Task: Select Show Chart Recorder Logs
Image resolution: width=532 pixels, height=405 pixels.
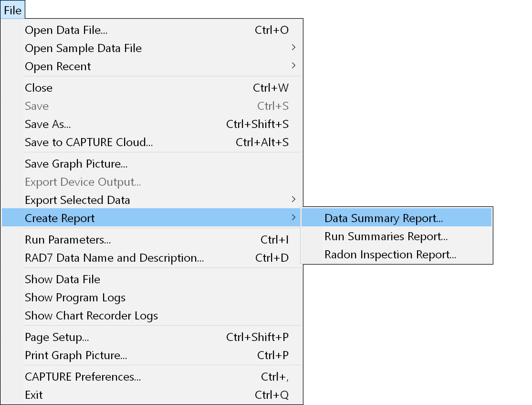Action: tap(91, 316)
